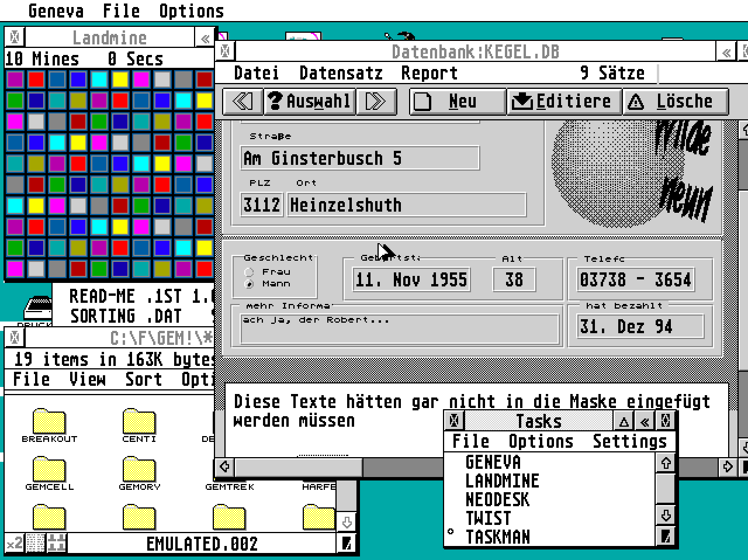Open the Report dropdown menu
748x560 pixels.
429,73
